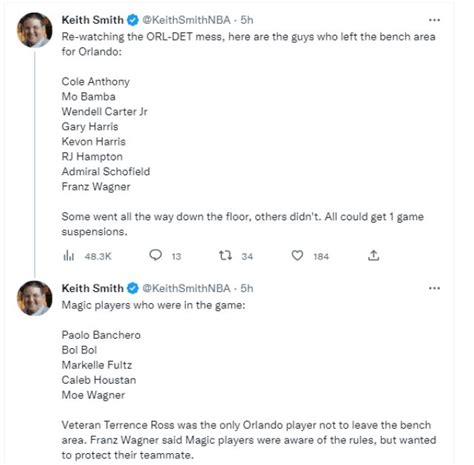Visit the @KeithSmithNBA handle in first tweet
This screenshot has width=474, height=465.
[x=186, y=20]
